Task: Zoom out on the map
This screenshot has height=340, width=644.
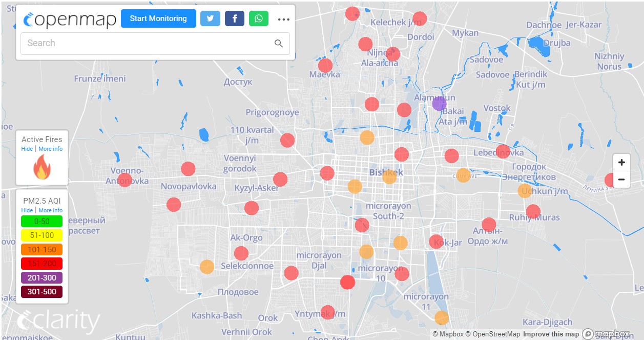Action: [621, 179]
